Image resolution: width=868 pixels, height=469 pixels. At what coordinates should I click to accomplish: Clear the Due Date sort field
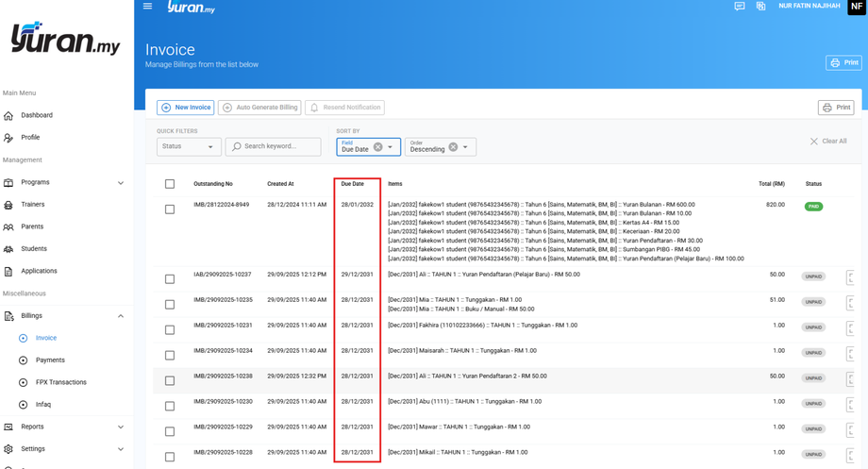[378, 147]
